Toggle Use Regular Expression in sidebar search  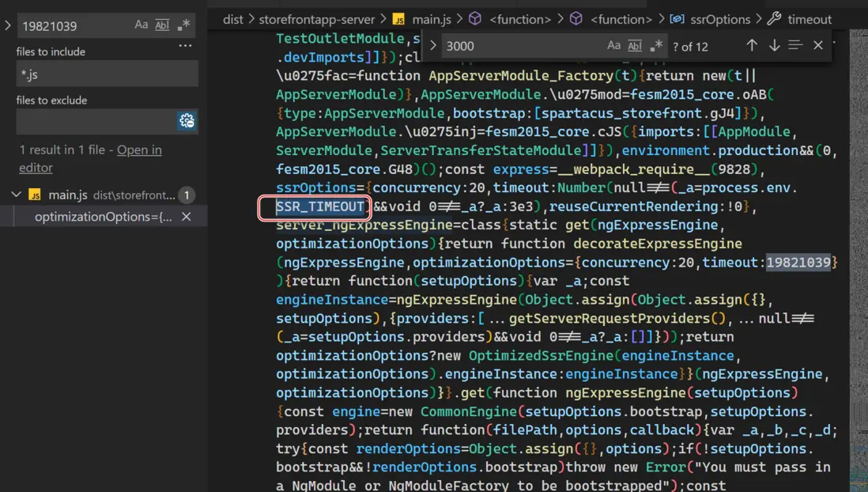pyautogui.click(x=183, y=25)
